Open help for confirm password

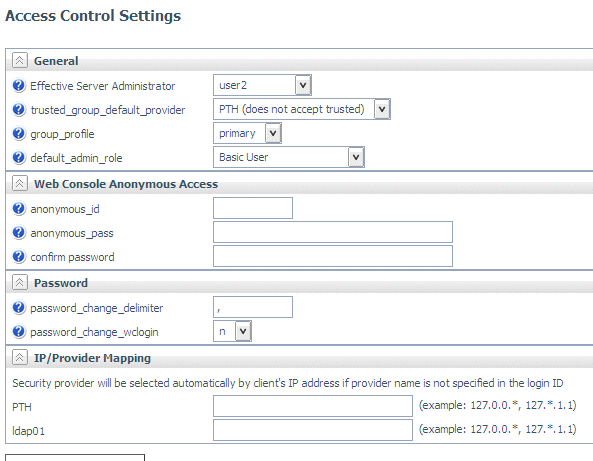point(19,256)
